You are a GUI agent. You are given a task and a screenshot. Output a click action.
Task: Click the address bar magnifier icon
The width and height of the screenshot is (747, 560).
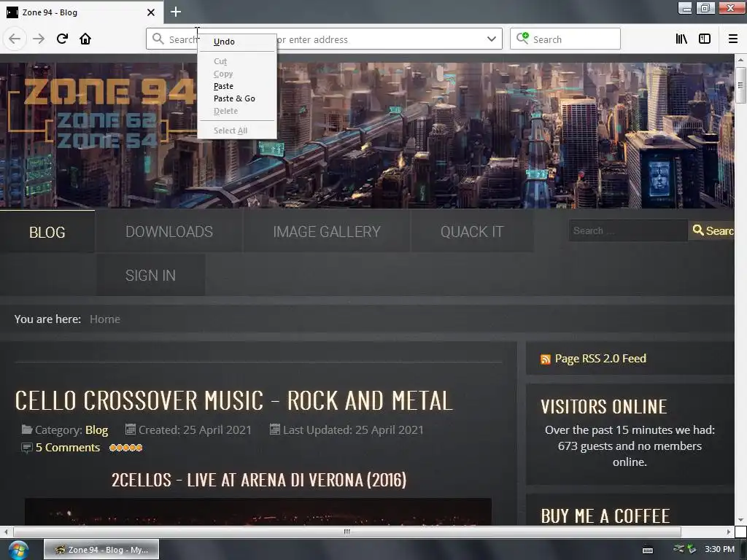(x=158, y=39)
